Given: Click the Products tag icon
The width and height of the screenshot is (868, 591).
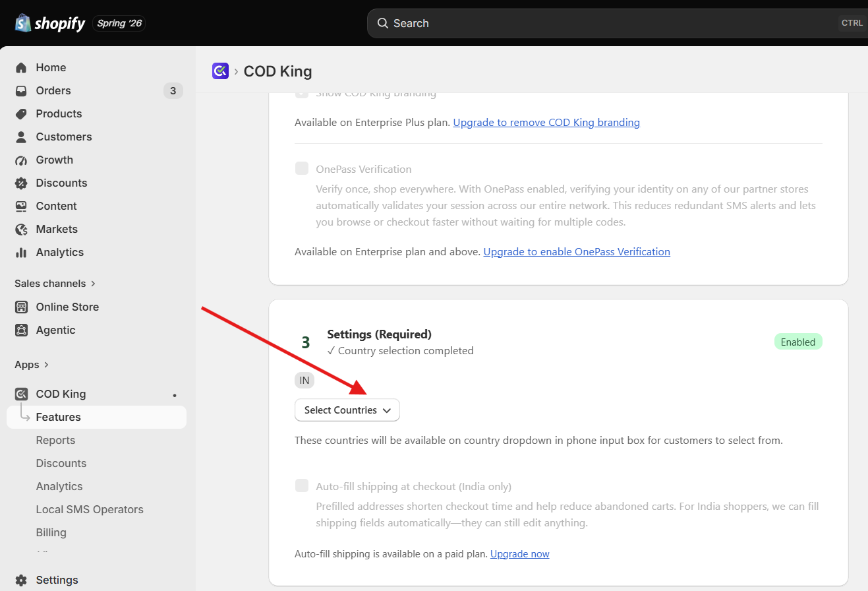Looking at the screenshot, I should coord(21,113).
